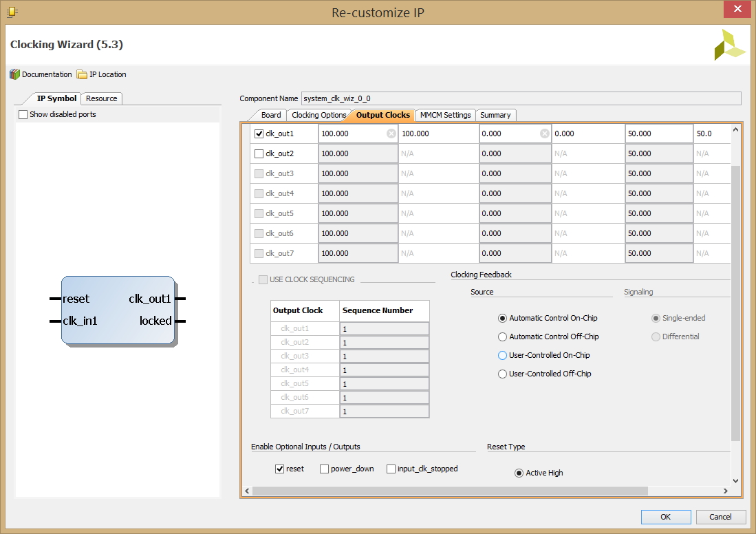
Task: Click the scroll left arrow
Action: 247,491
